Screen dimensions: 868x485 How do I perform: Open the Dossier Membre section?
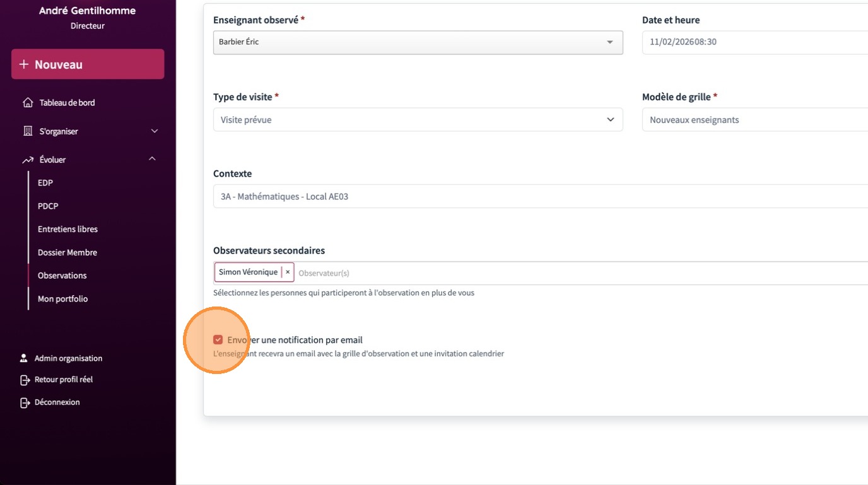[x=67, y=253]
